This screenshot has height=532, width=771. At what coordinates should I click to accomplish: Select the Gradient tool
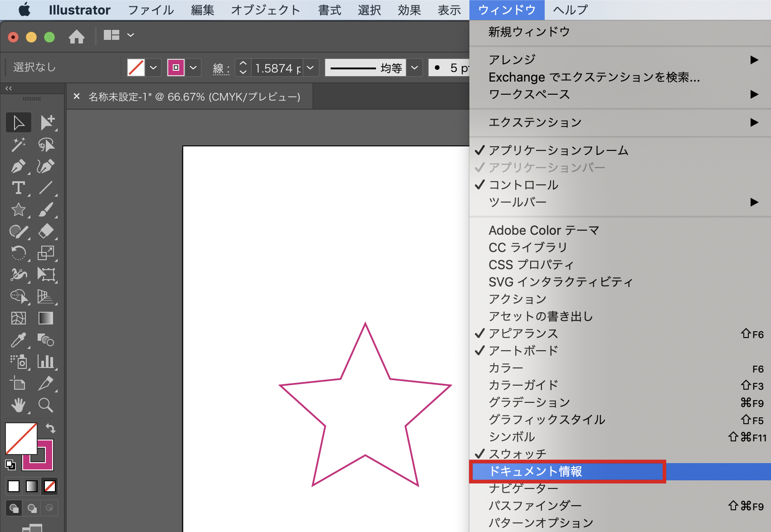pos(46,318)
